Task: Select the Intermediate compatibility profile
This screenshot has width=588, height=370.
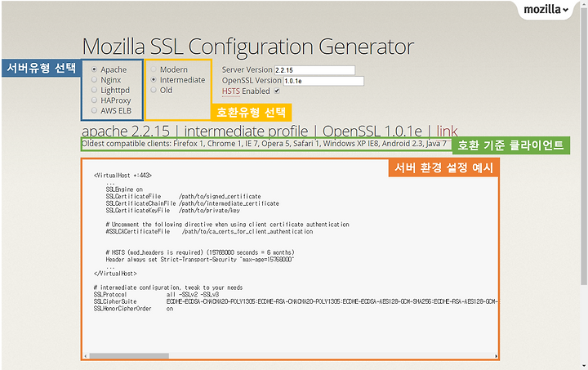Action: click(x=154, y=79)
